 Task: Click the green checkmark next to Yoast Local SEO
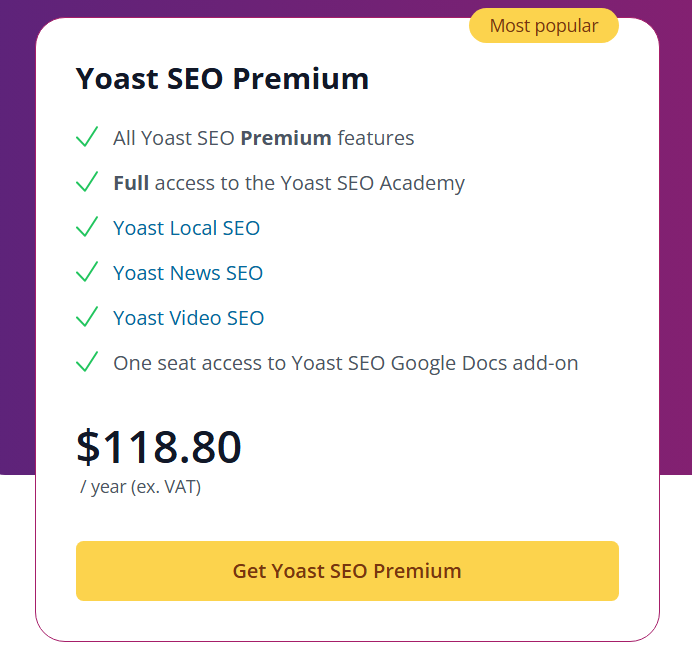pos(87,227)
